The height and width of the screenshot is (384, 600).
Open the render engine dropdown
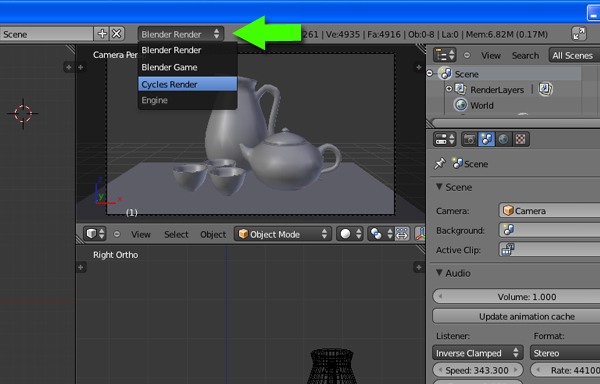click(x=180, y=34)
